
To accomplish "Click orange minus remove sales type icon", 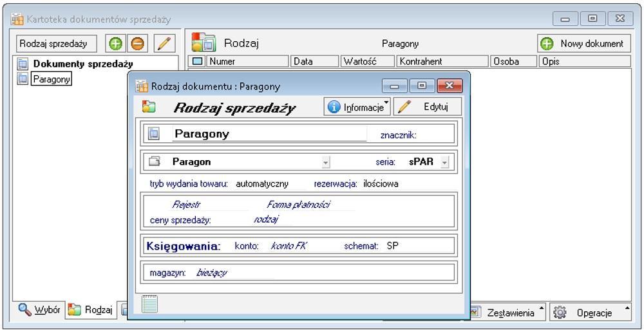I will [137, 44].
